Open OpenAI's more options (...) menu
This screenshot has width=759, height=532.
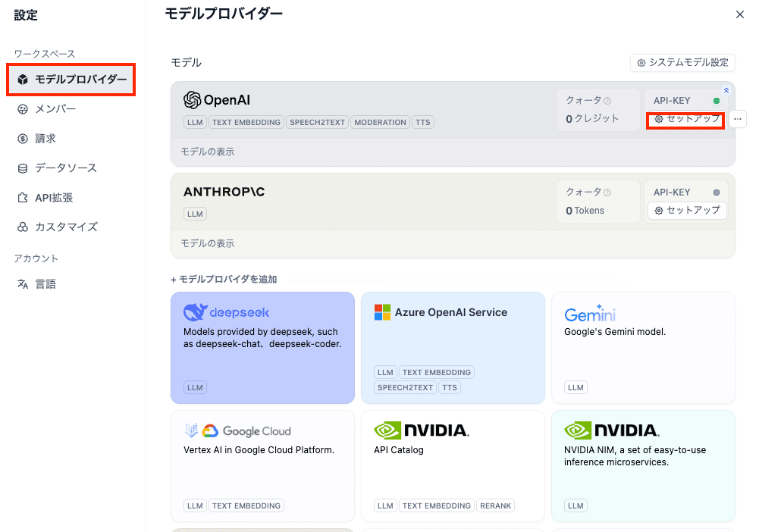point(739,120)
